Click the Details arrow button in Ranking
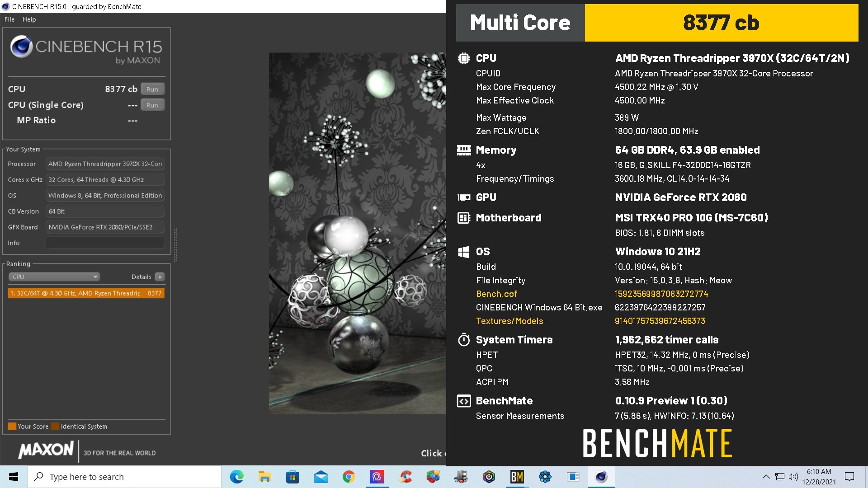 [160, 277]
